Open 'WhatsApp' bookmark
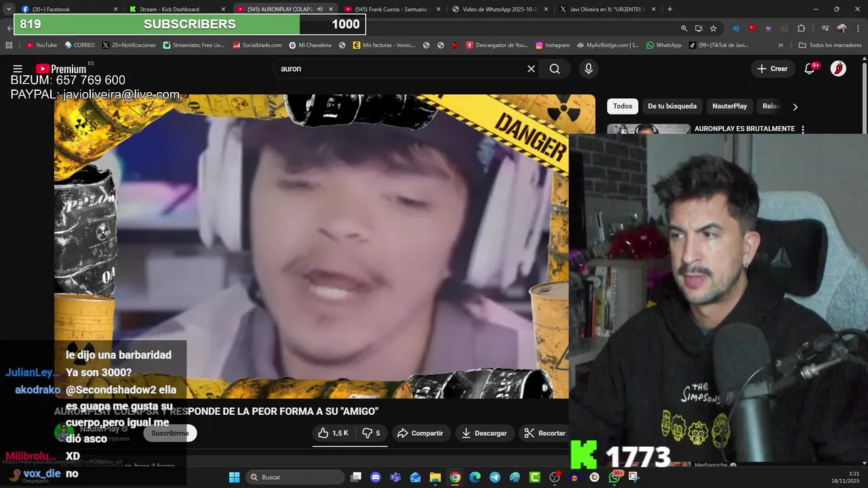The image size is (868, 488). pyautogui.click(x=664, y=45)
